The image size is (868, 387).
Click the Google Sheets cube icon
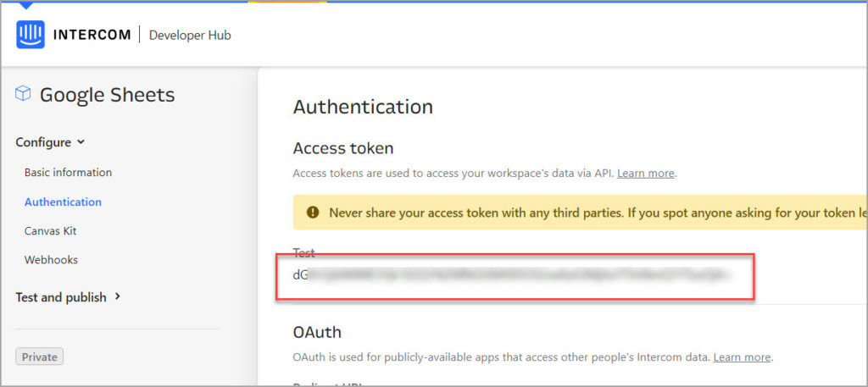coord(24,94)
